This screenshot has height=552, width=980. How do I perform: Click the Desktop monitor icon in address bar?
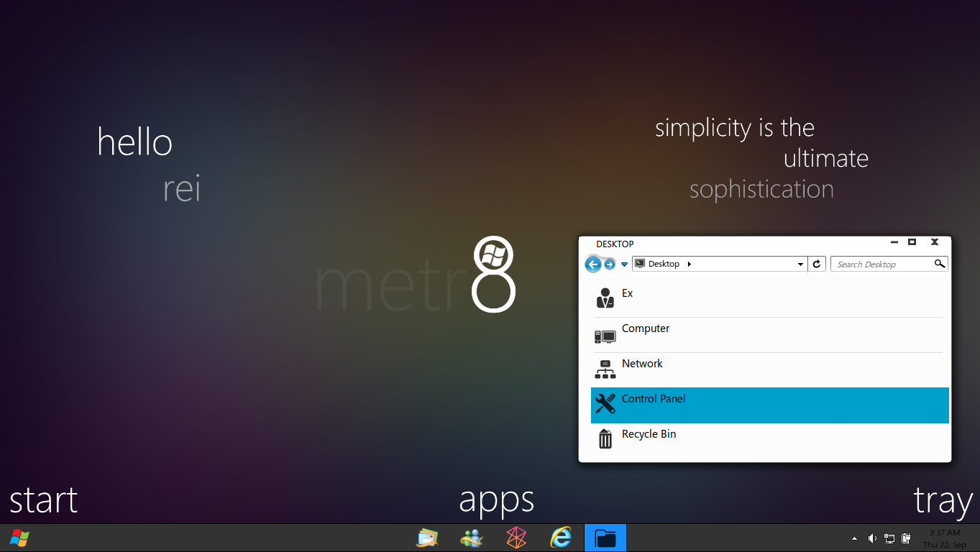tap(640, 264)
